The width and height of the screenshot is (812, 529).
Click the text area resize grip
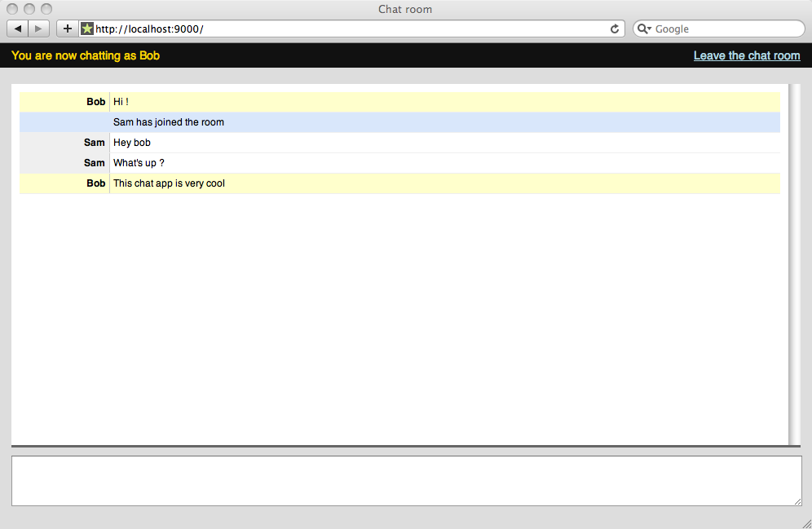click(x=797, y=500)
